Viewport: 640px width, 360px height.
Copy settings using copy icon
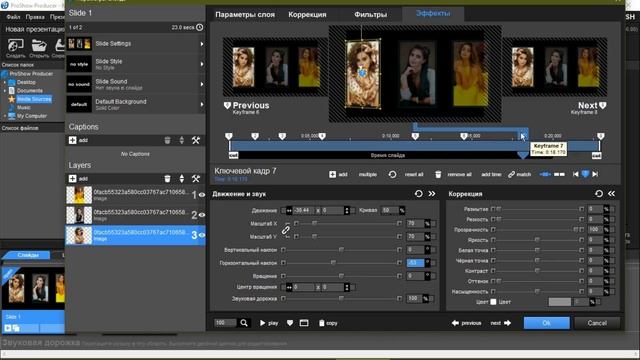(322, 323)
